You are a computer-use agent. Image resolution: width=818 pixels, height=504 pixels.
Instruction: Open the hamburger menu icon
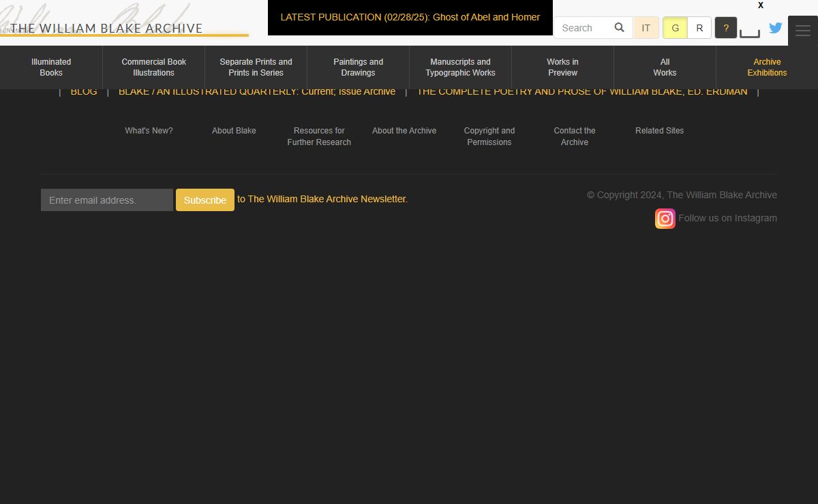point(802,31)
